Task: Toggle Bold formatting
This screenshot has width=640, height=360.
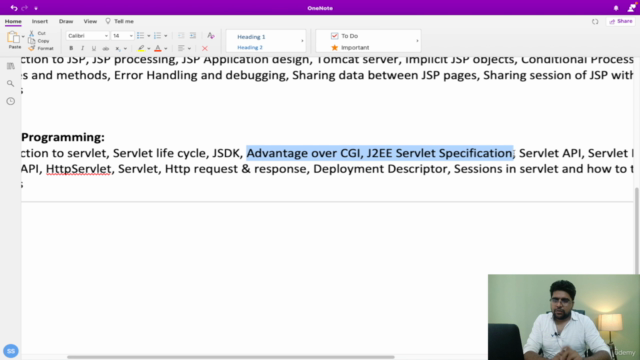Action: [71, 48]
